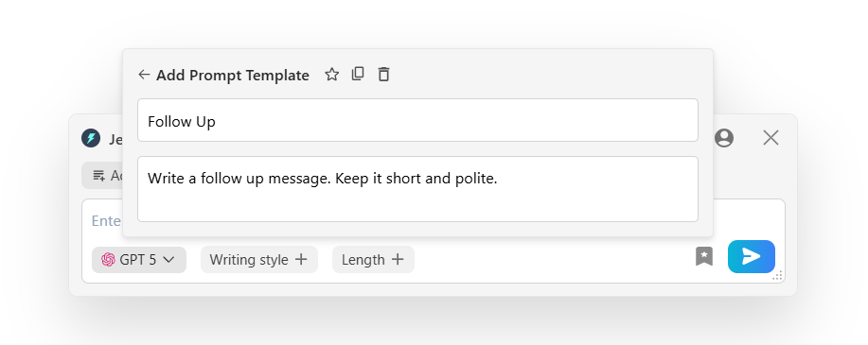Focus the Follow Up title field
This screenshot has width=868, height=345.
click(x=417, y=120)
